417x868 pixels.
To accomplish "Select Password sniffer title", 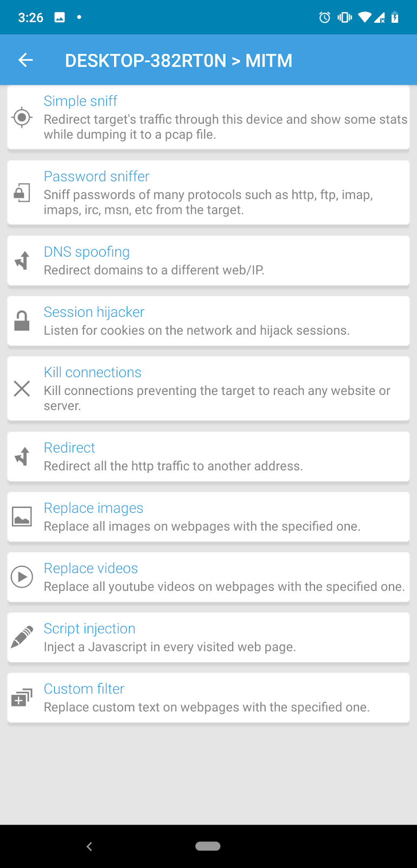I will (x=97, y=176).
